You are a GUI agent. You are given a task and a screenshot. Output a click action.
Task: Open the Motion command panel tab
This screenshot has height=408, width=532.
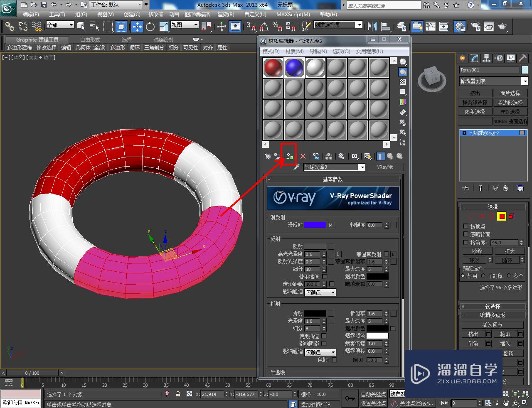[x=499, y=58]
